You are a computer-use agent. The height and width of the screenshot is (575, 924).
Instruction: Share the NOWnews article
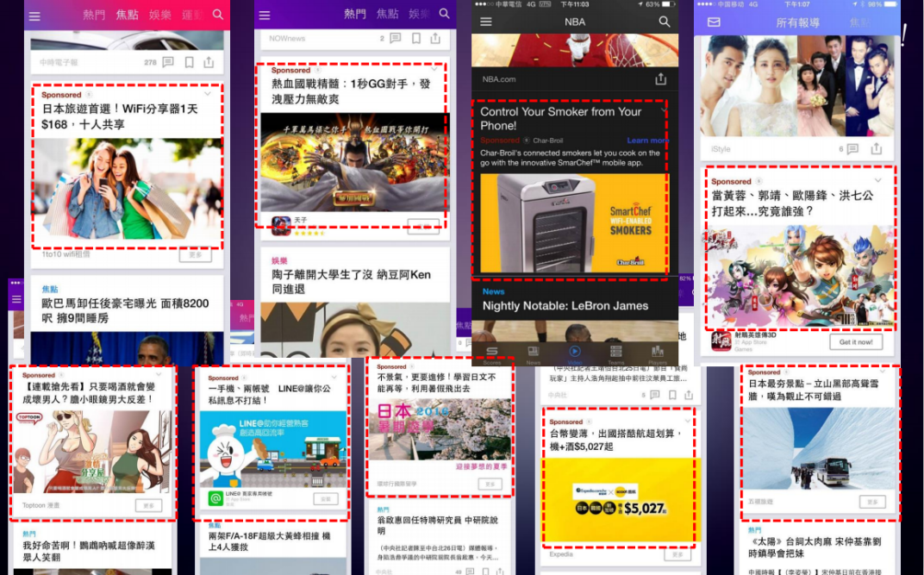click(x=435, y=39)
